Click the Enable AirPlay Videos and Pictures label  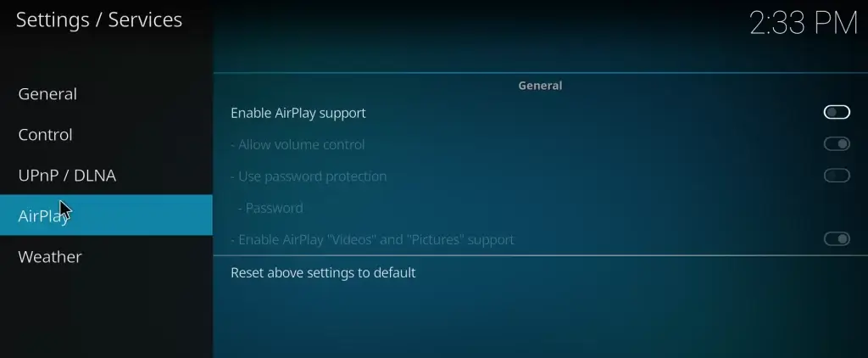click(x=373, y=239)
